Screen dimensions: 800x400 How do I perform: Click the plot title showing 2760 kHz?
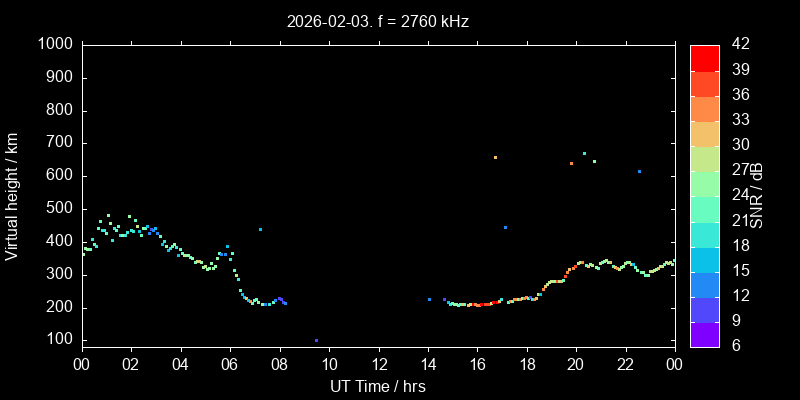pos(378,20)
